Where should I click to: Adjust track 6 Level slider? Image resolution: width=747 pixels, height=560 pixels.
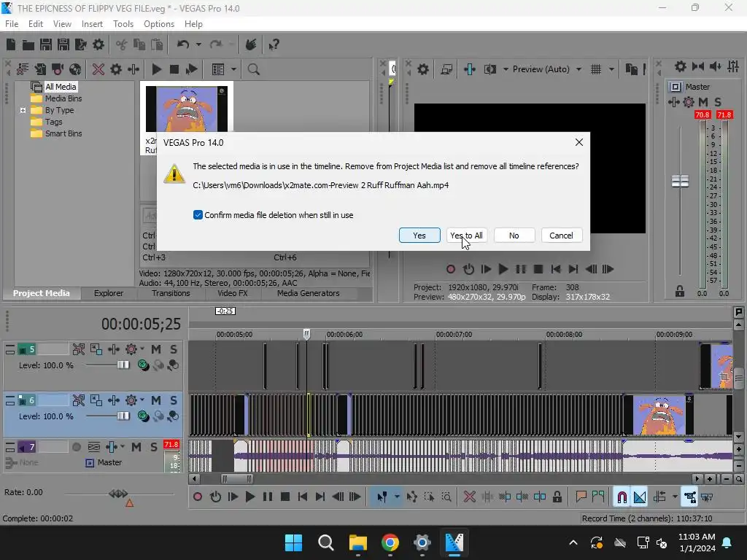123,416
